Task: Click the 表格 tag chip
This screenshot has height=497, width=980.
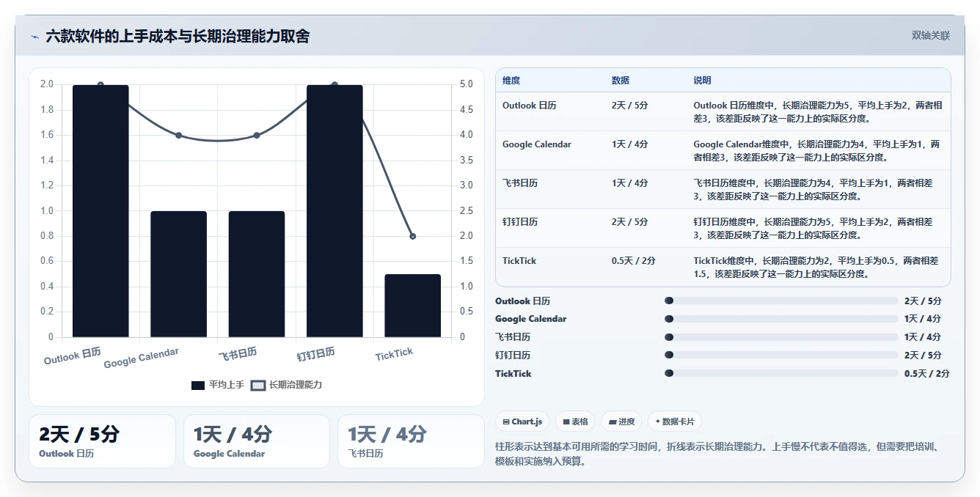Action: [x=576, y=421]
